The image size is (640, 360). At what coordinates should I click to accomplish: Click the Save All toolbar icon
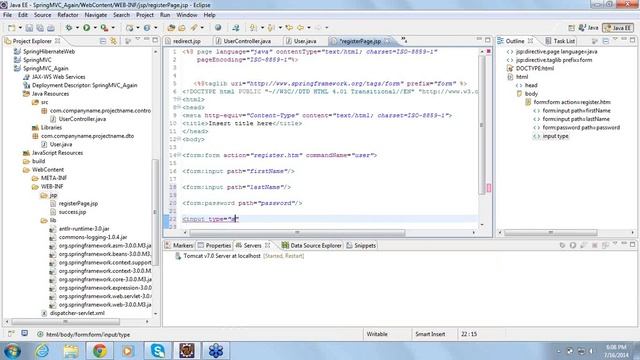[40, 28]
